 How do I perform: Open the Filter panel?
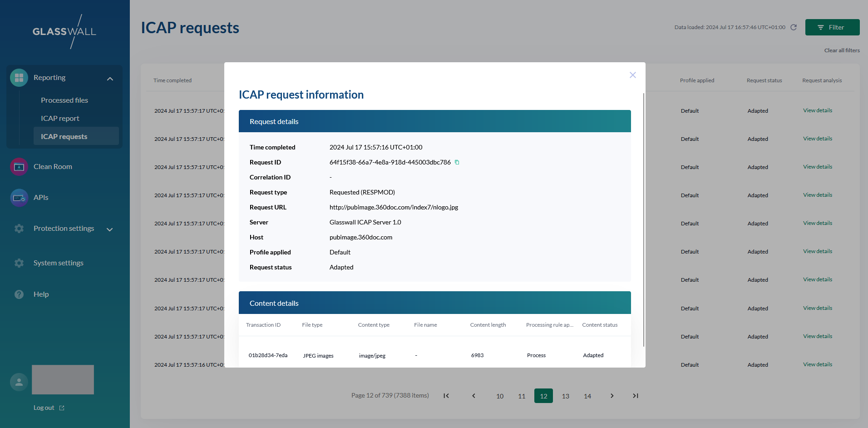pos(832,27)
